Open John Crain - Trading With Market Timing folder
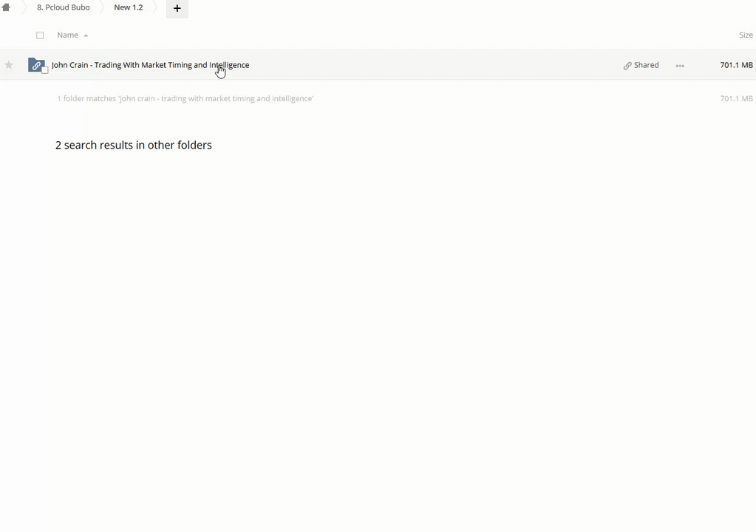 tap(150, 65)
